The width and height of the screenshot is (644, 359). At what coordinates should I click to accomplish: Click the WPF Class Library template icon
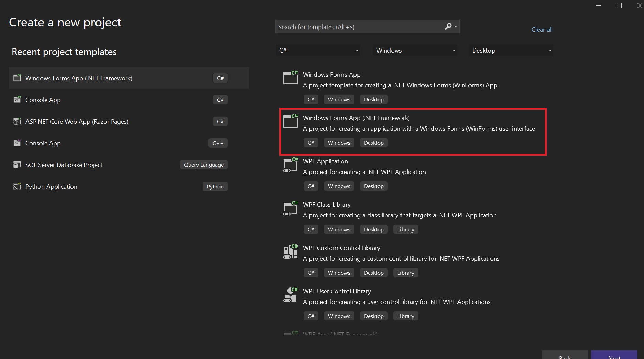point(290,208)
